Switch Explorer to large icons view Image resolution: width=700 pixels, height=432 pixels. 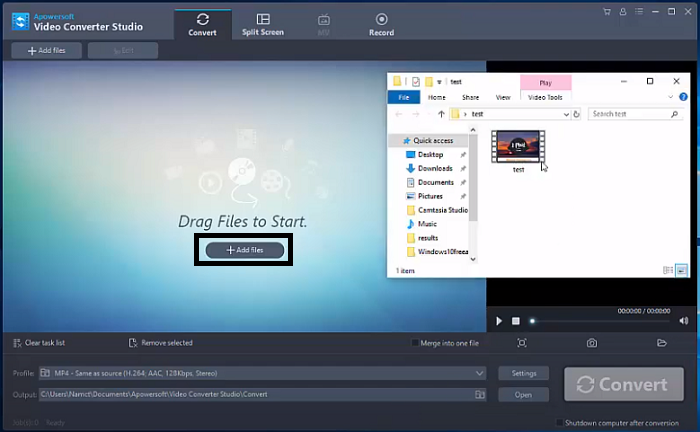click(x=681, y=270)
